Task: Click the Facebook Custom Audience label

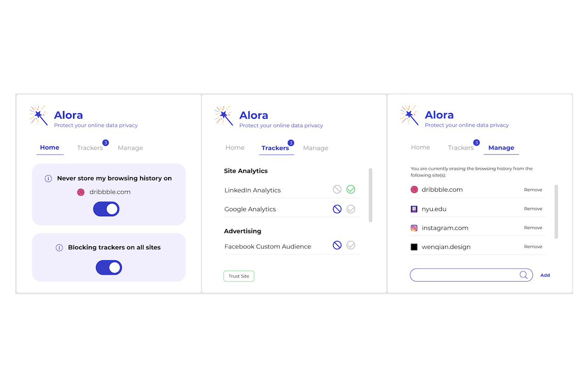Action: [x=268, y=247]
